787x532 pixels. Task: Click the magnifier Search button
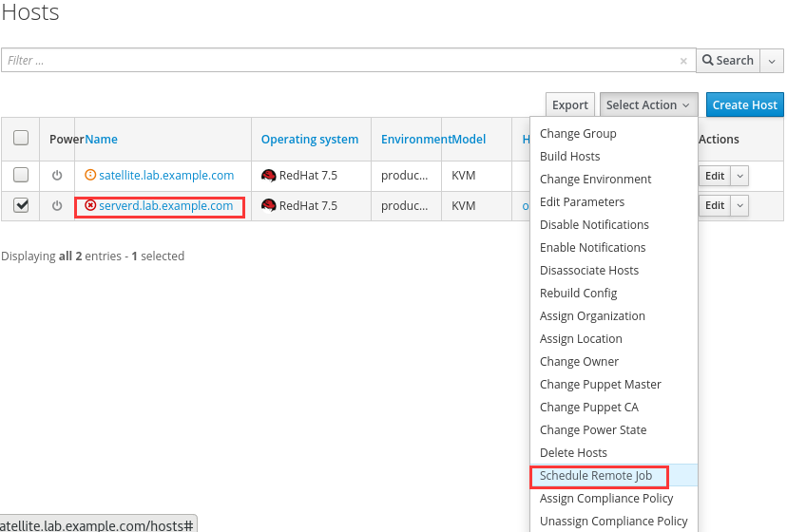[727, 60]
